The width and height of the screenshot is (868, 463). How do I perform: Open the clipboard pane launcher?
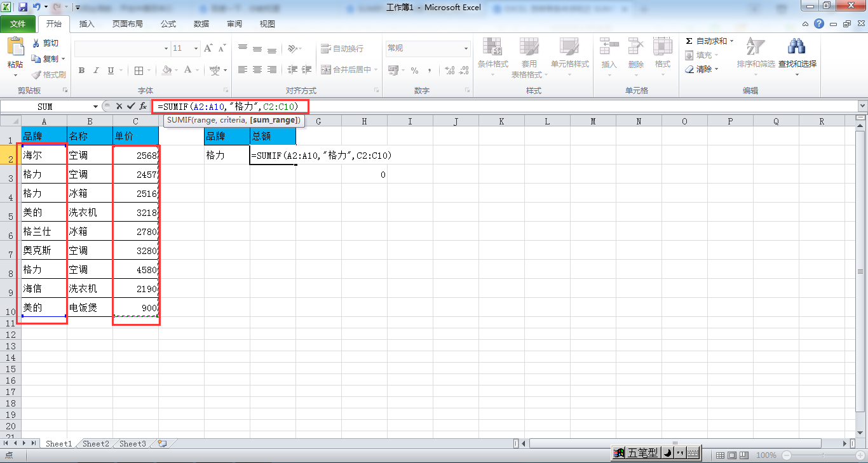[65, 91]
